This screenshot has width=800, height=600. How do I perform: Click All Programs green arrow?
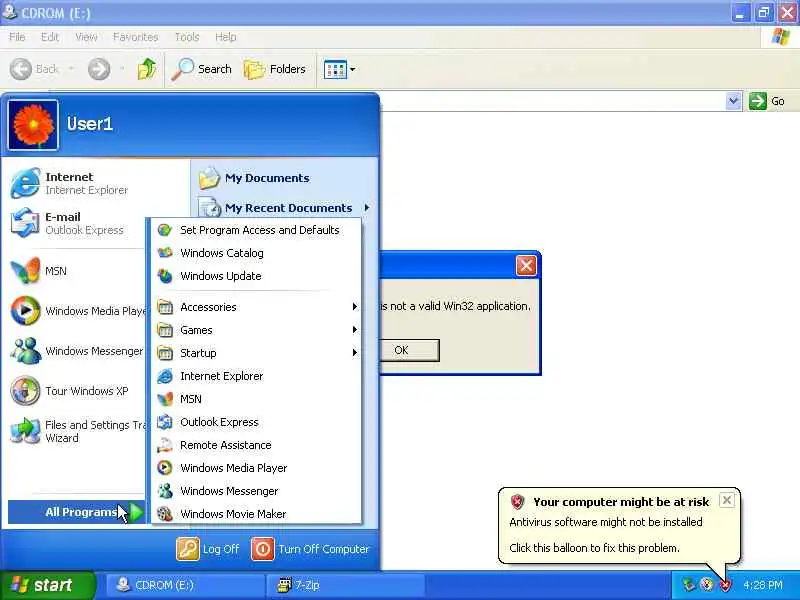pyautogui.click(x=137, y=512)
